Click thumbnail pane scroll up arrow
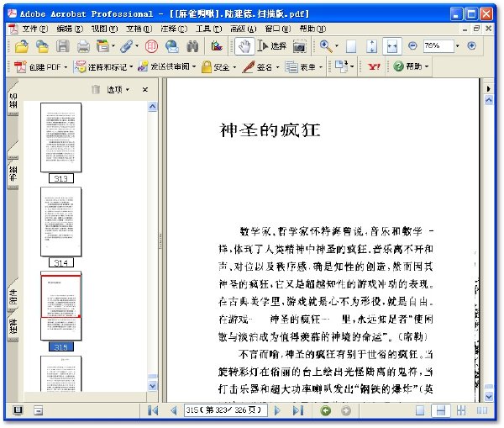 152,107
